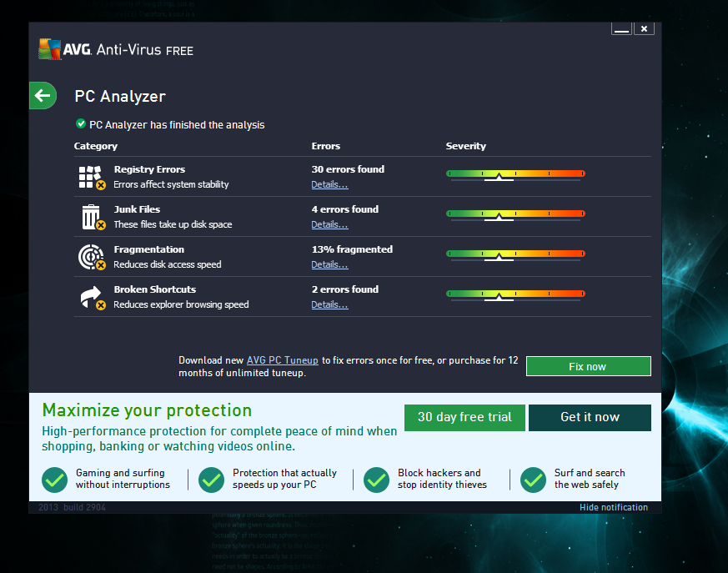The width and height of the screenshot is (728, 573).
Task: Click 'PC Analyzer has finished the analysis' message
Action: [177, 125]
